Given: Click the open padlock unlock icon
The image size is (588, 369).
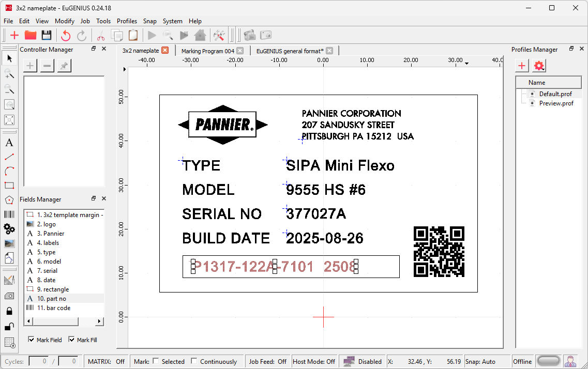Looking at the screenshot, I should [x=9, y=326].
